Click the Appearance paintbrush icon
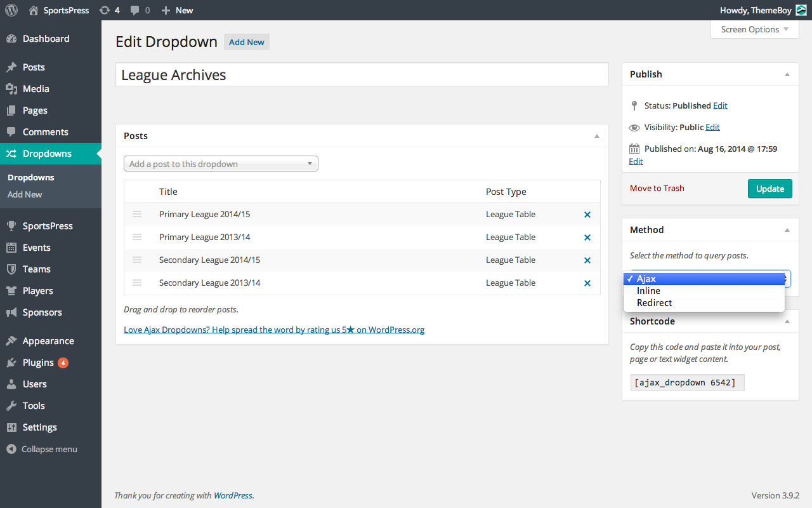Screen dimensions: 812x508 (x=11, y=341)
